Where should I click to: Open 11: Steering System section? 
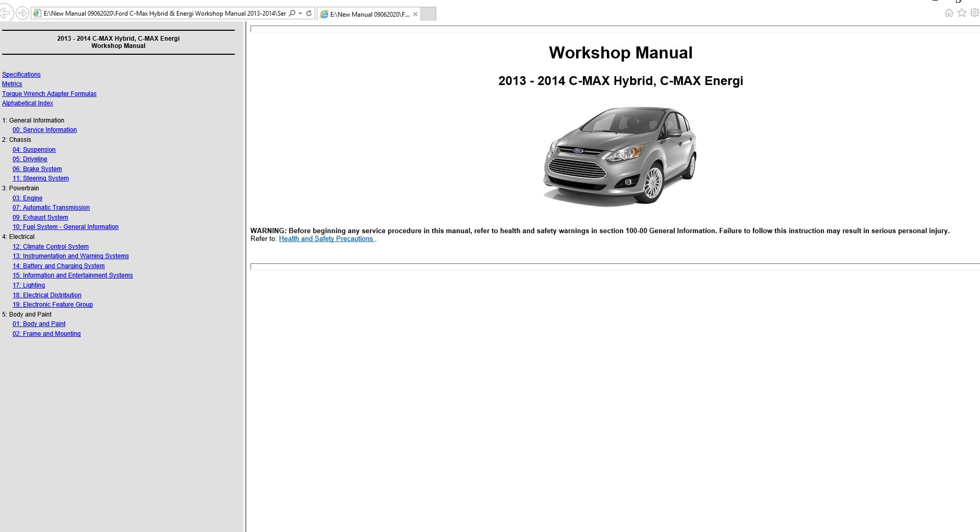click(x=41, y=178)
